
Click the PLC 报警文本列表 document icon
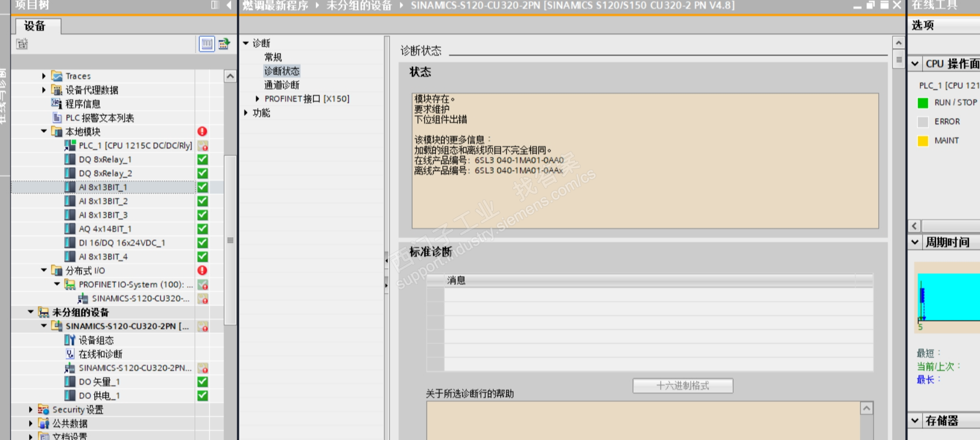coord(57,118)
